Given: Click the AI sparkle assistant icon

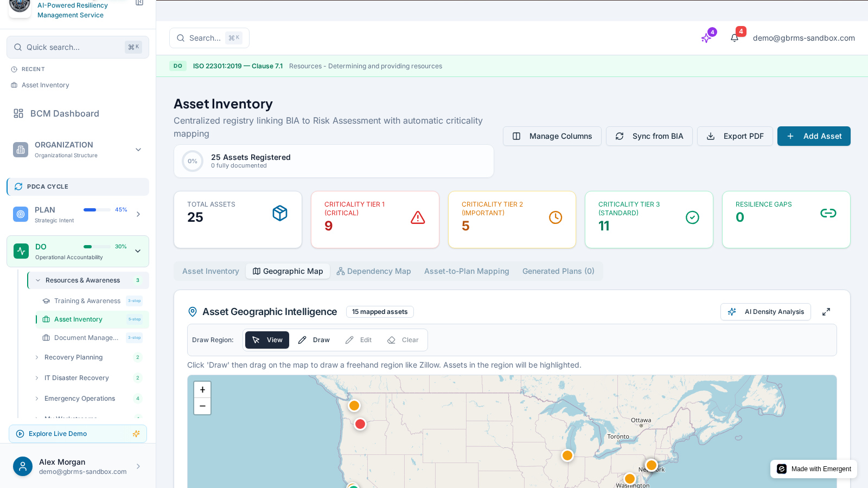Looking at the screenshot, I should (x=706, y=38).
